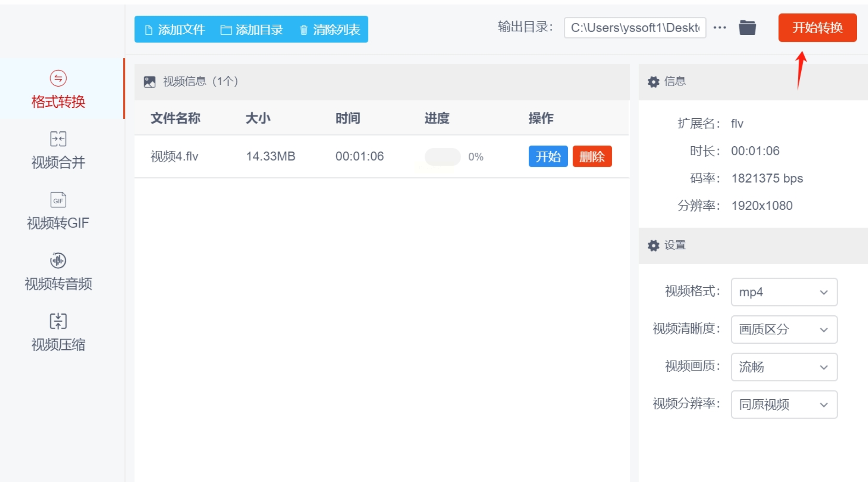The image size is (868, 482).
Task: Click the gear icon beside 信息
Action: point(653,82)
